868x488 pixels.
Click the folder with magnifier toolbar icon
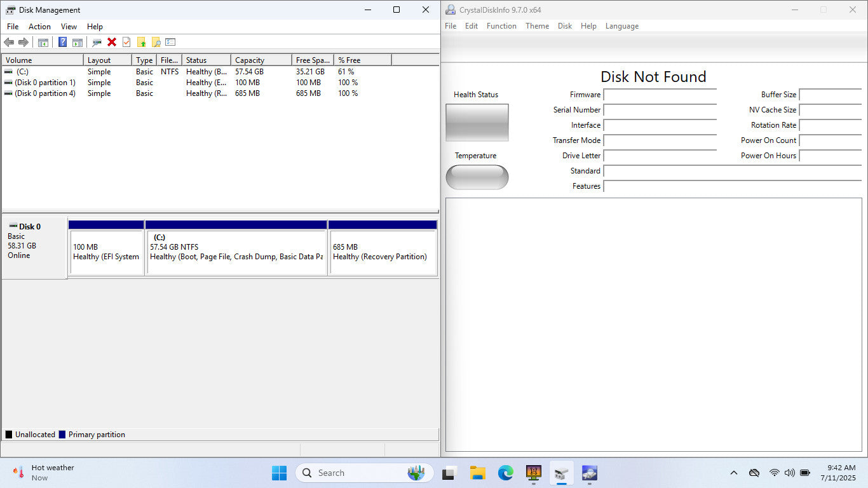tap(156, 42)
